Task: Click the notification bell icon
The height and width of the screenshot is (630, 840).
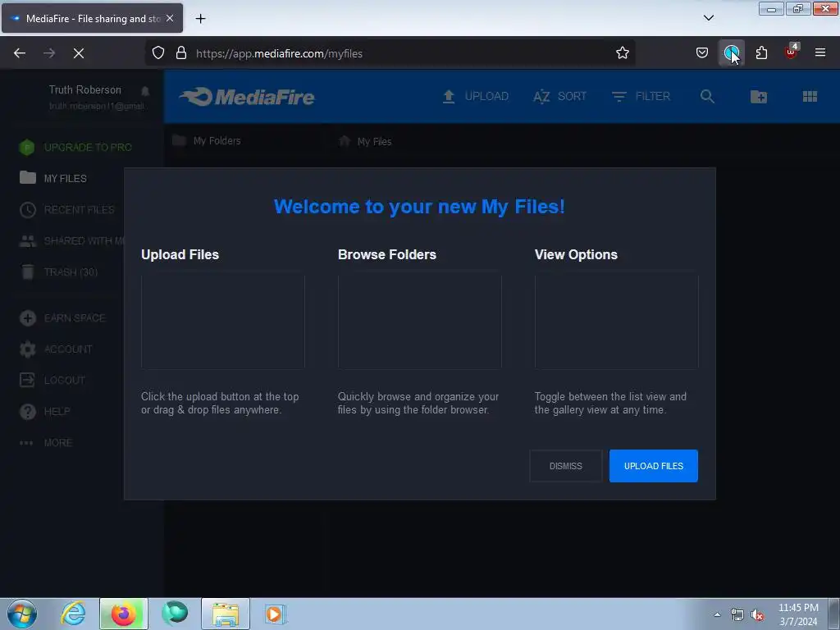Action: click(145, 90)
